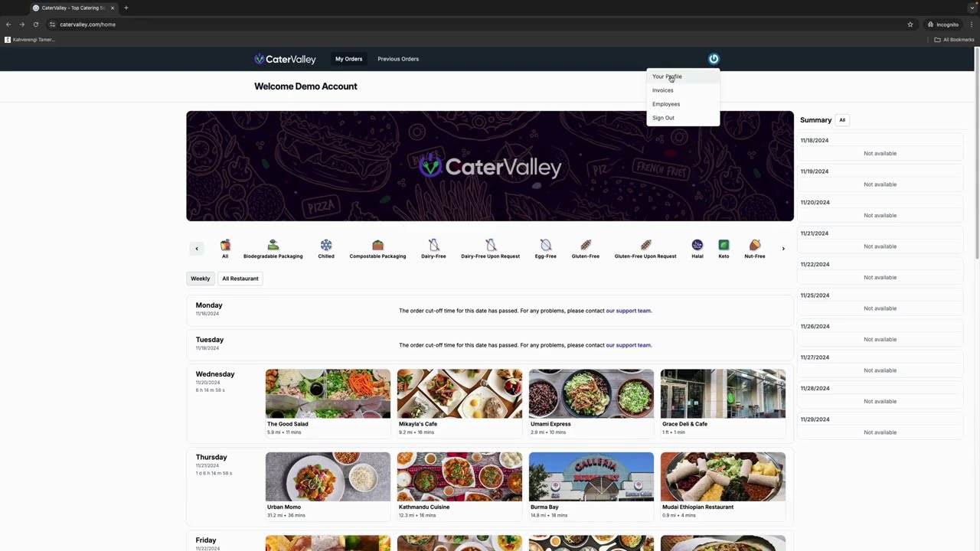980x551 pixels.
Task: Go to Previous Orders tab
Action: (x=398, y=59)
